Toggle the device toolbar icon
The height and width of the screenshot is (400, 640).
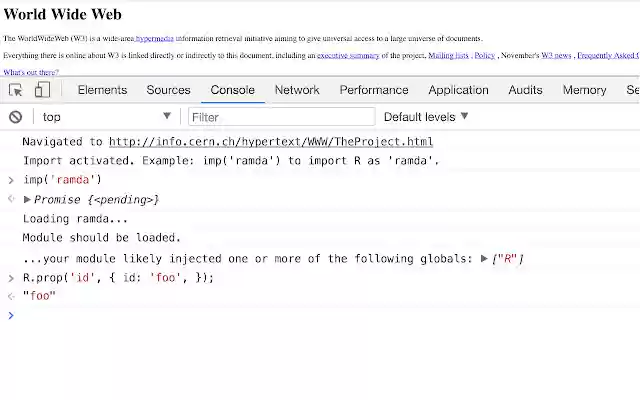pyautogui.click(x=42, y=90)
